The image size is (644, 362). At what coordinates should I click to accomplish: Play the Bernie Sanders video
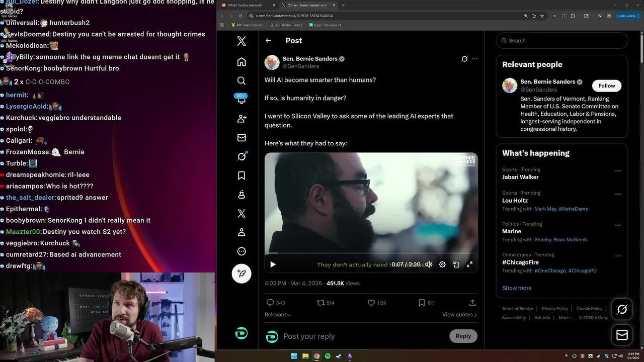[273, 264]
